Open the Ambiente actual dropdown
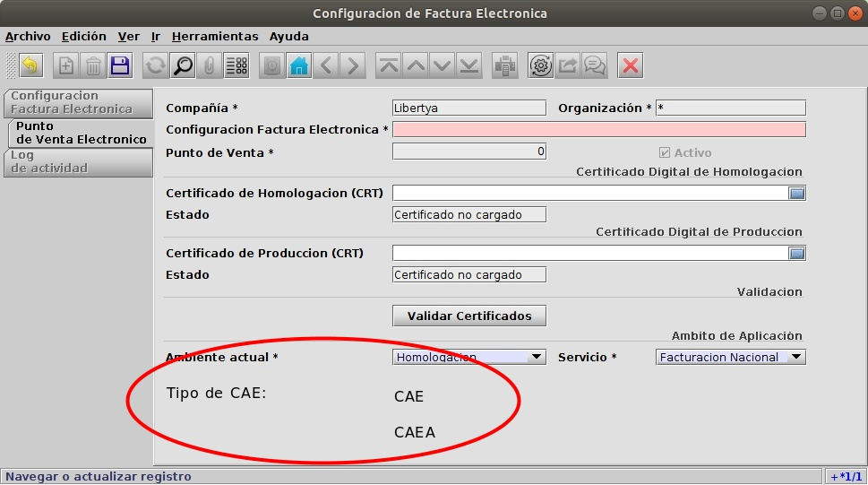The width and height of the screenshot is (868, 485). coord(536,357)
